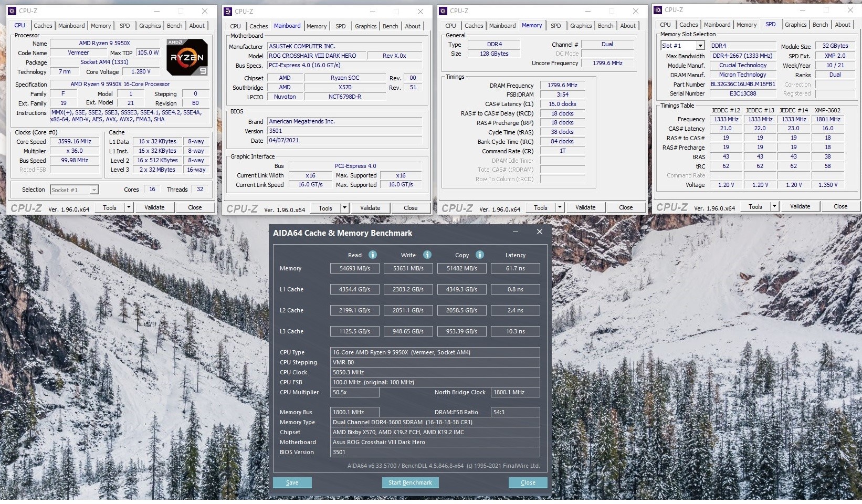
Task: Click the L2 Cache Copy value 2058.5 GB/s
Action: coord(461,310)
